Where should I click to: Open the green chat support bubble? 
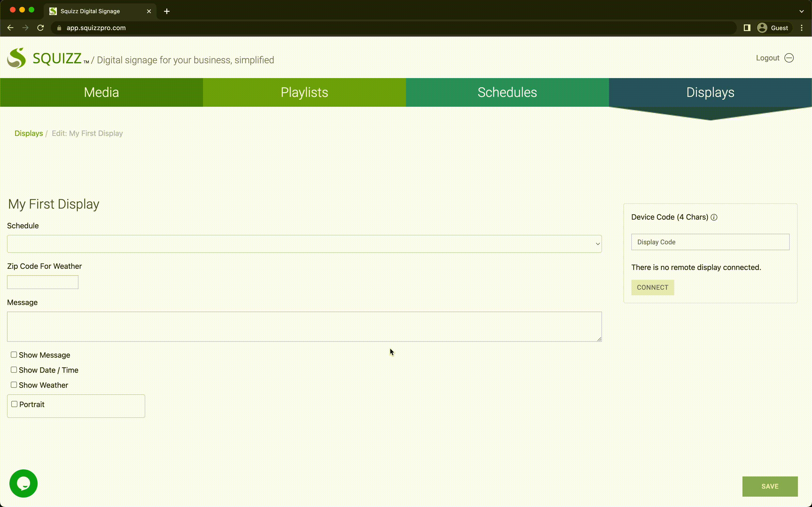pyautogui.click(x=23, y=483)
